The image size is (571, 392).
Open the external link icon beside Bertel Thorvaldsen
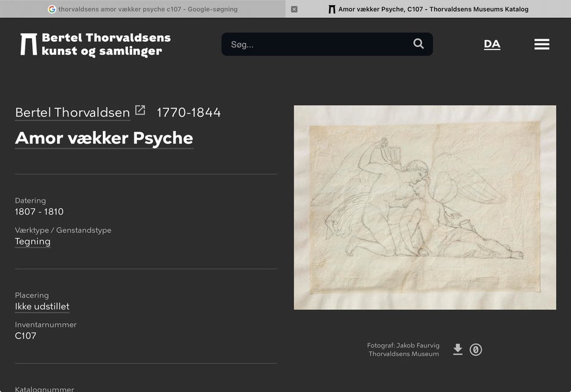(x=140, y=110)
